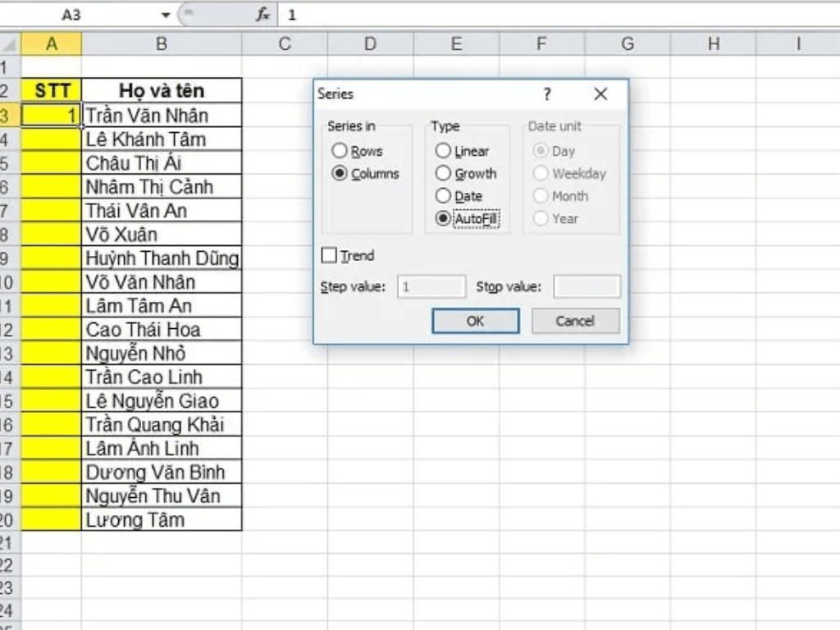Screen dimensions: 840x630
Task: Enable the Trend checkbox
Action: click(x=330, y=256)
